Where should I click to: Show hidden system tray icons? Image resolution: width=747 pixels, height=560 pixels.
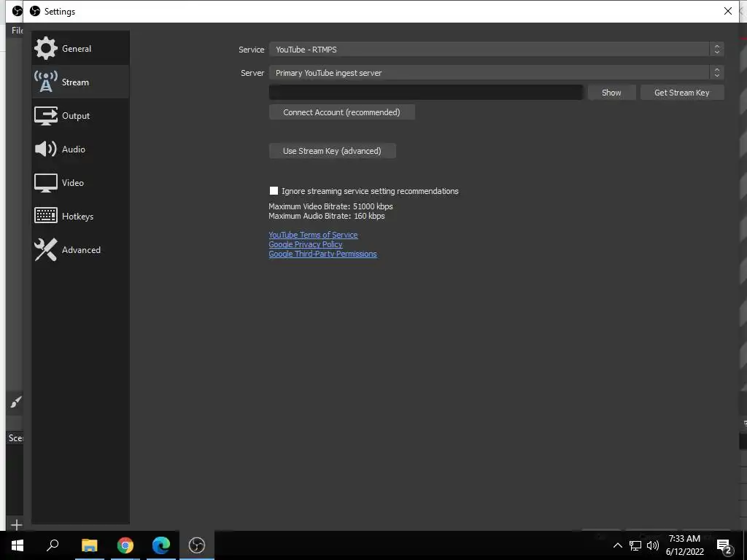point(617,545)
